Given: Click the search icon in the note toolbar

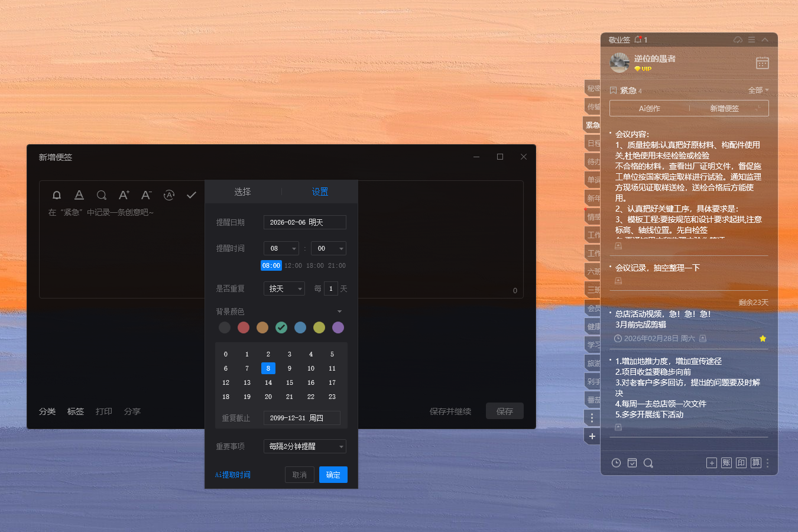Looking at the screenshot, I should [101, 195].
